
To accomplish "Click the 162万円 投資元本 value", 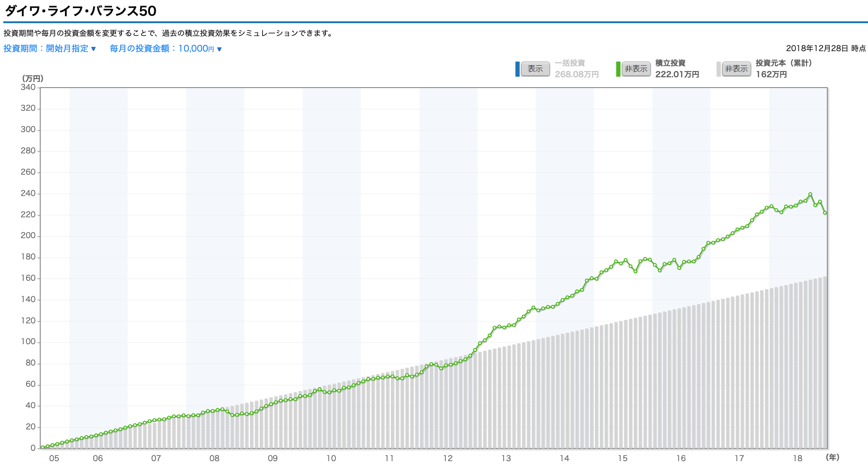I will tap(771, 74).
